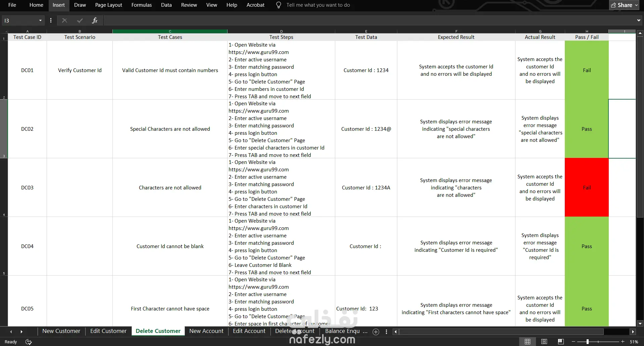Select Page Break Preview icon in status bar
644x346 pixels.
pyautogui.click(x=560, y=341)
